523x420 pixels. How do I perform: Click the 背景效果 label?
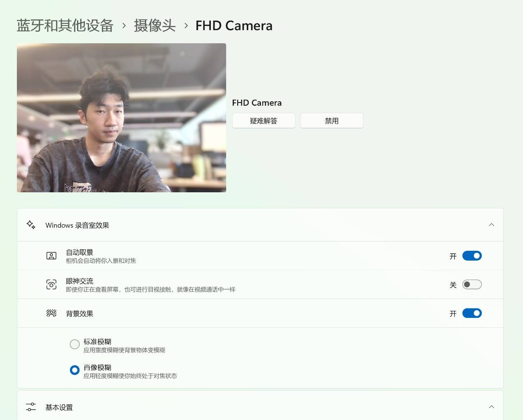tap(79, 313)
